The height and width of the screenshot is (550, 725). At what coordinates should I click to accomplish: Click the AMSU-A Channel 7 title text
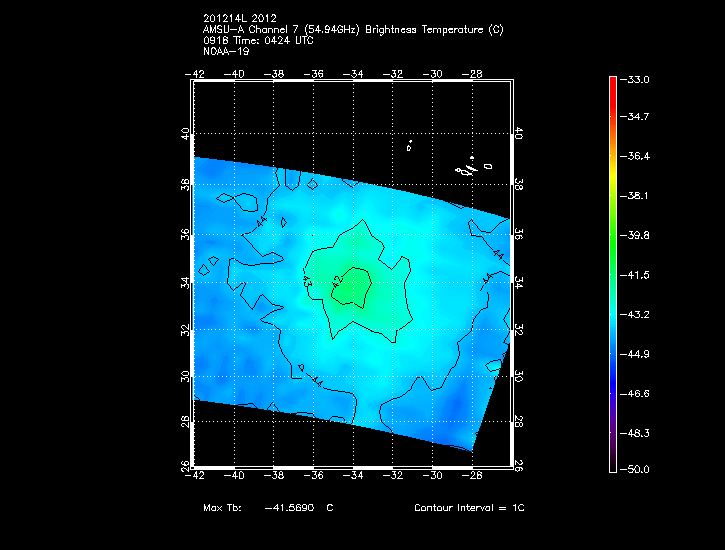[352, 30]
